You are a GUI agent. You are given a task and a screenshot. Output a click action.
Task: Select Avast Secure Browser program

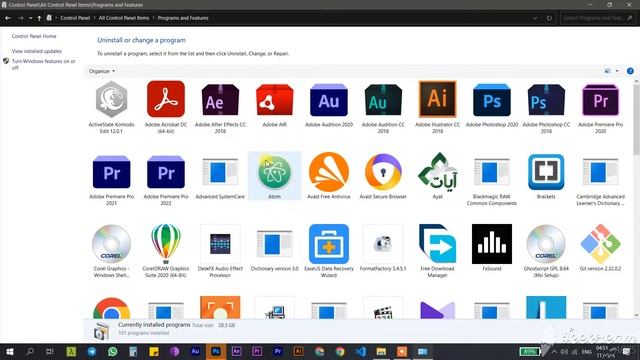coord(383,176)
